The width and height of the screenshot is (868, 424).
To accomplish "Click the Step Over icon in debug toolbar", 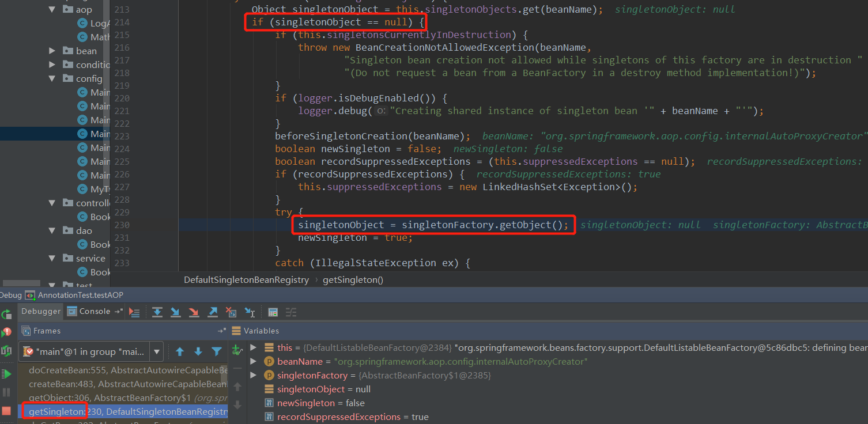I will coord(157,312).
